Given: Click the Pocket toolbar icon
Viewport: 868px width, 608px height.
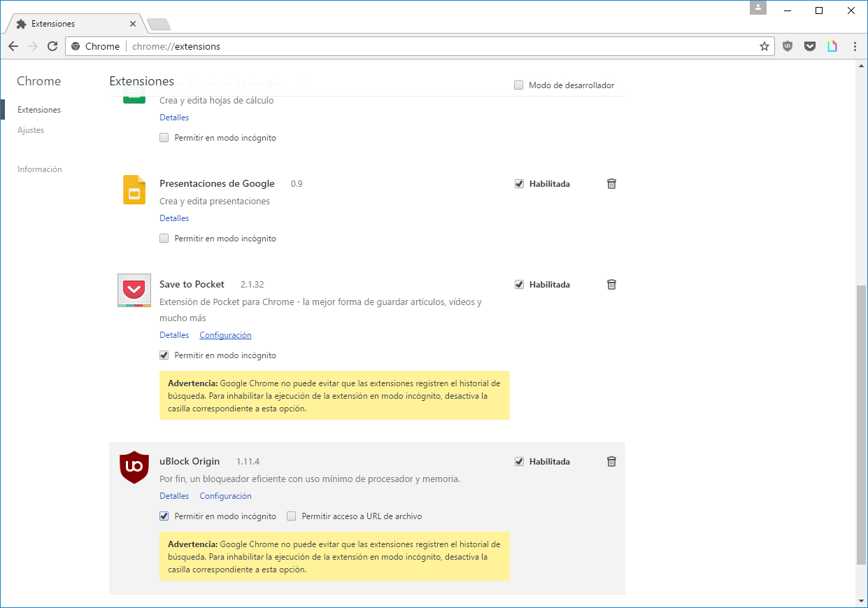Looking at the screenshot, I should 810,46.
